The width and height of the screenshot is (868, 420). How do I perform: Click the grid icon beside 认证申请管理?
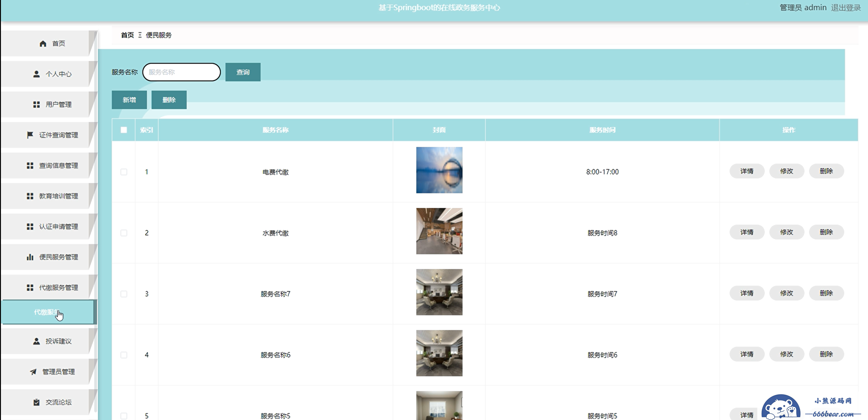coord(30,227)
